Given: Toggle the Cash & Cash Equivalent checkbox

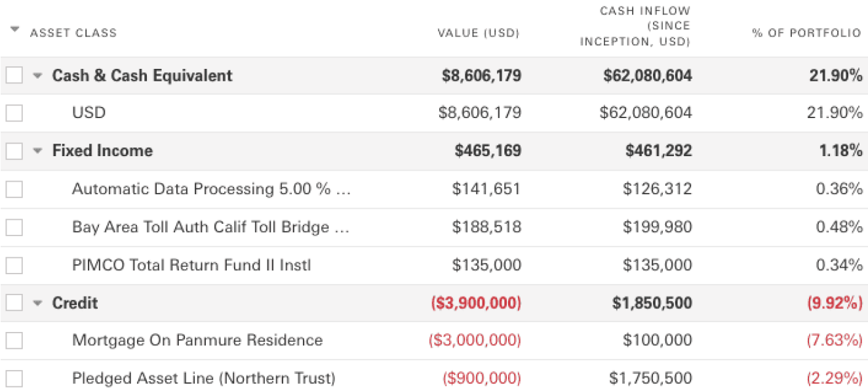Looking at the screenshot, I should [x=14, y=75].
